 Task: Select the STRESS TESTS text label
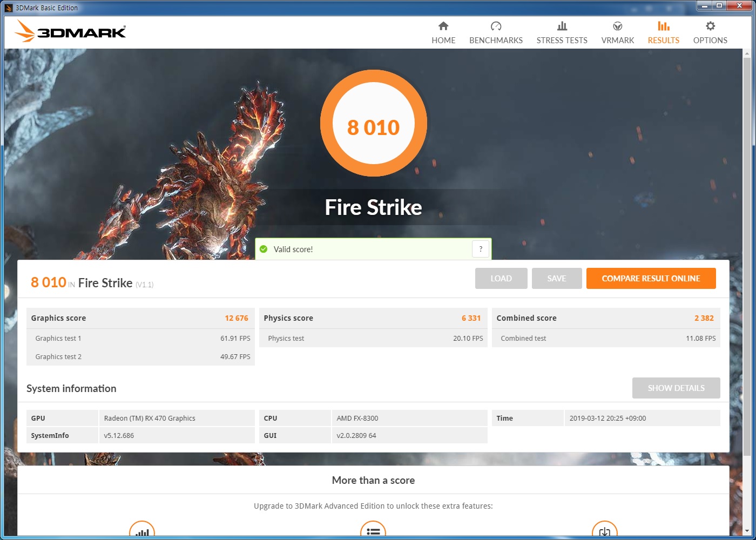click(x=562, y=40)
